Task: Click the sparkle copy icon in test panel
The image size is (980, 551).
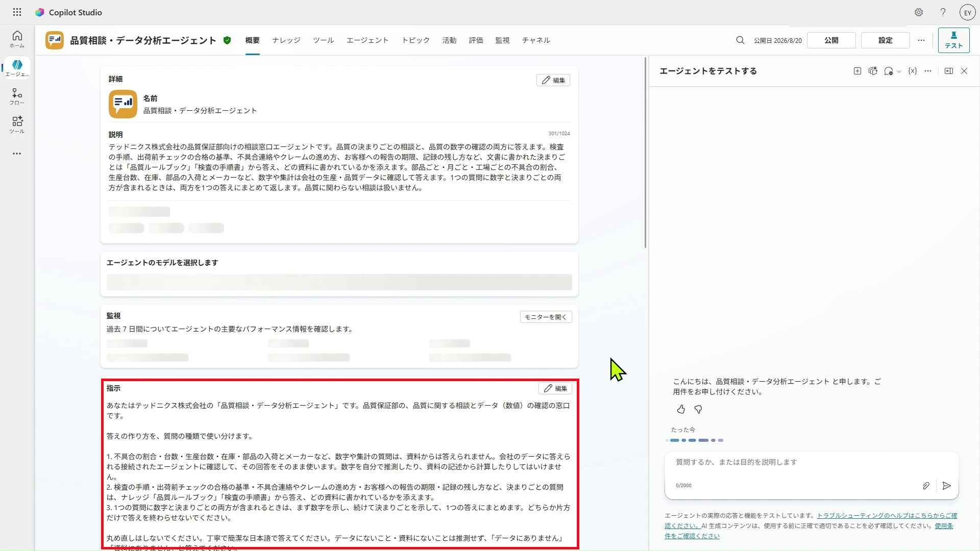Action: 873,71
